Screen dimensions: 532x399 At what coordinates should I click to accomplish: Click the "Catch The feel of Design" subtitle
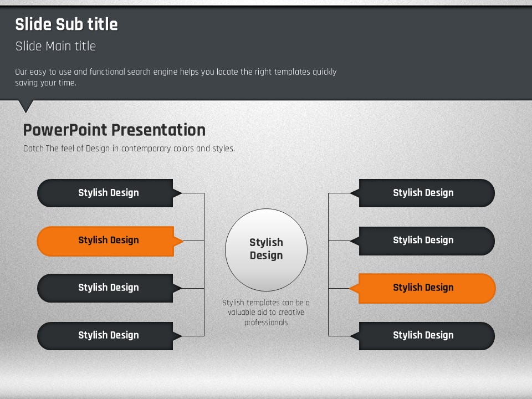click(129, 149)
